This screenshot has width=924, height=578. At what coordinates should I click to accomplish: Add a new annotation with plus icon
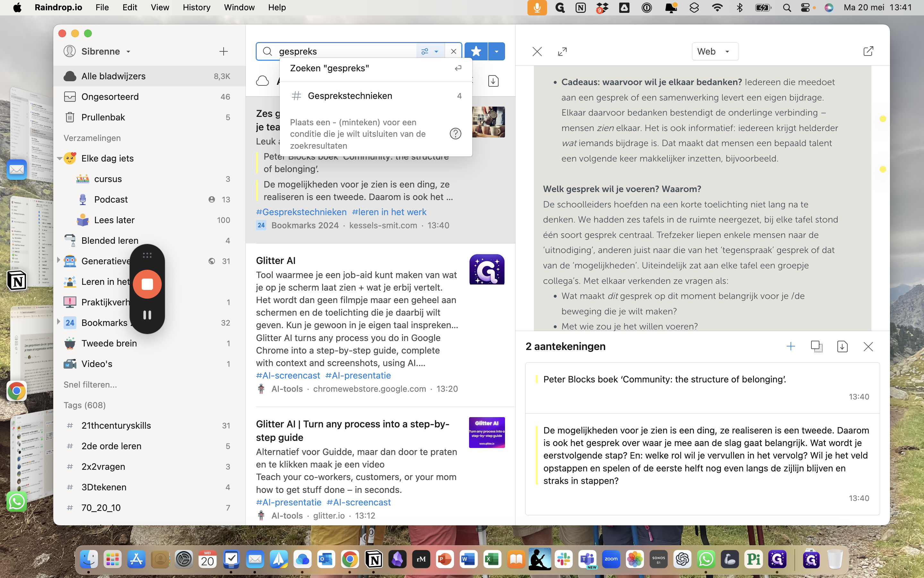pyautogui.click(x=790, y=346)
